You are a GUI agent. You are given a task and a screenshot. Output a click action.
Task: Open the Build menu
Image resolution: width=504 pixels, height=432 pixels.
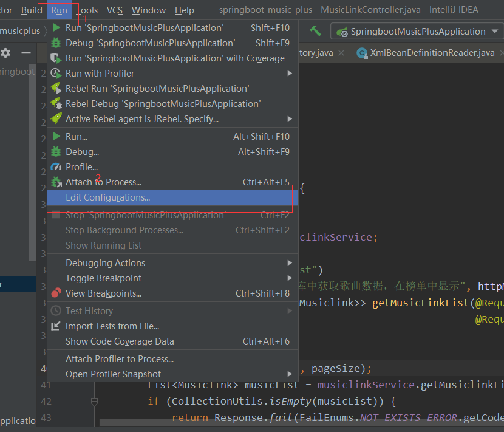(x=32, y=10)
